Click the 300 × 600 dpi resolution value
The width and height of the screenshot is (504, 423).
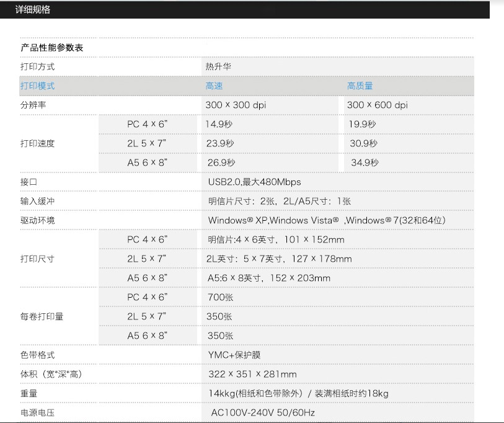378,105
